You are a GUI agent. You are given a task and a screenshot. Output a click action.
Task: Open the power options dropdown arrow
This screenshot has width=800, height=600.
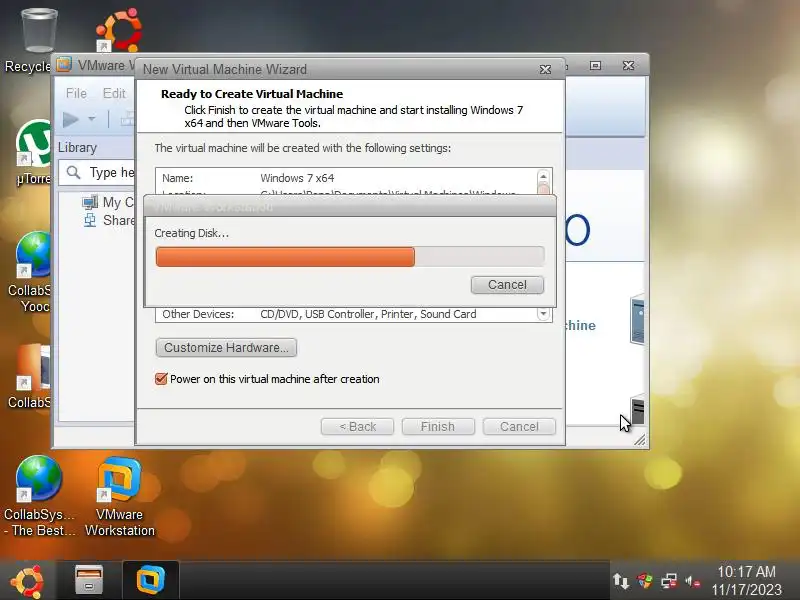pos(92,119)
